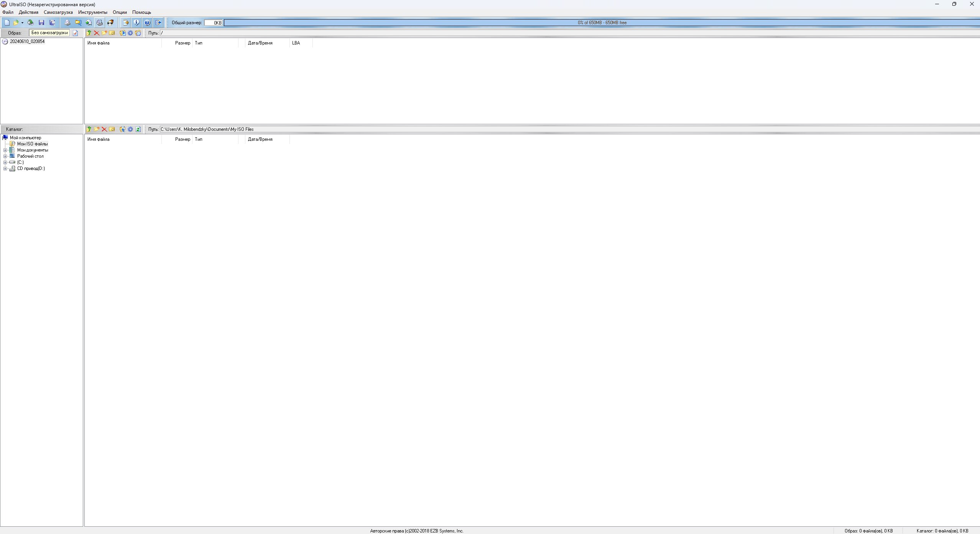Click the blue gear icon in image toolbar
The image size is (980, 534).
130,33
